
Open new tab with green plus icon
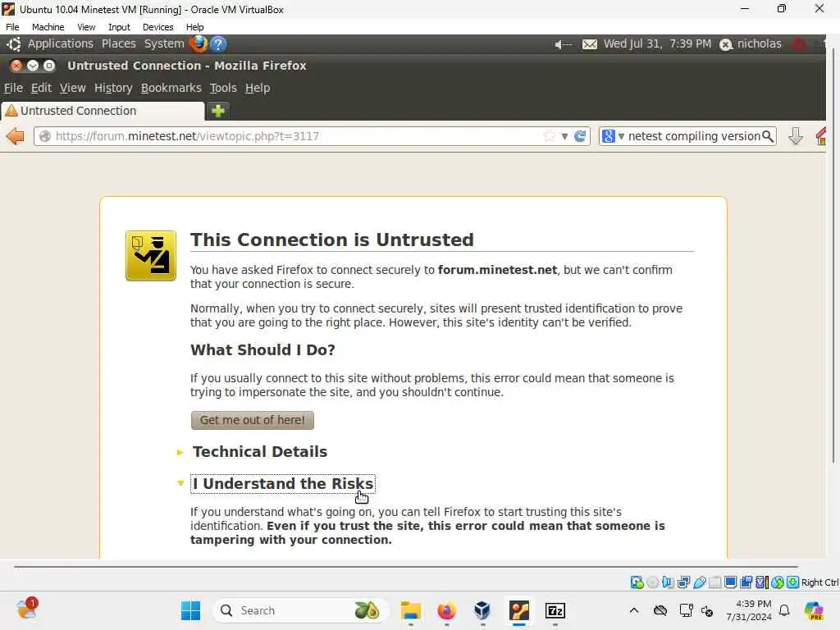[218, 111]
